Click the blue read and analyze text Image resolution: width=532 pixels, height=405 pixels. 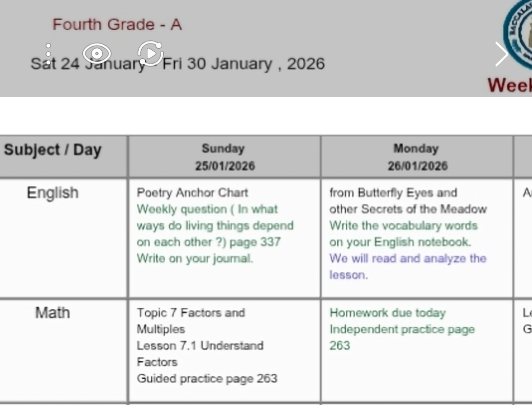tap(407, 266)
